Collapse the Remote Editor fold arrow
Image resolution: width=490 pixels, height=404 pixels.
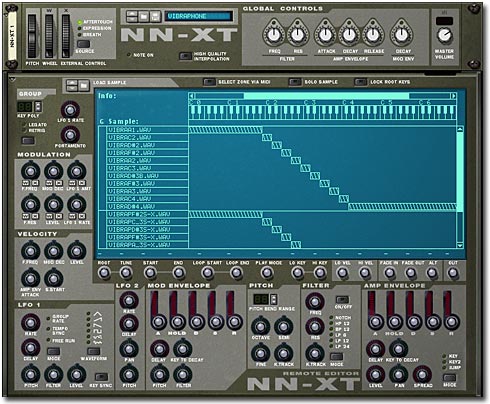(x=12, y=80)
